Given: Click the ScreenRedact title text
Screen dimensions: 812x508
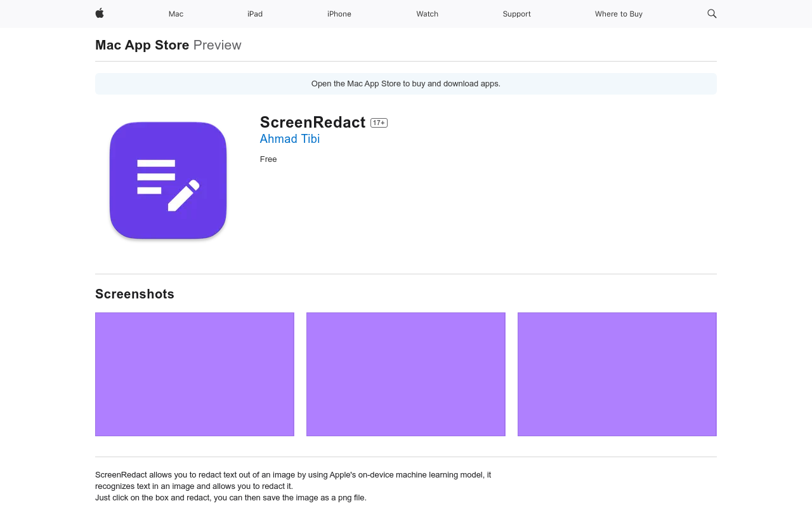Looking at the screenshot, I should 313,122.
